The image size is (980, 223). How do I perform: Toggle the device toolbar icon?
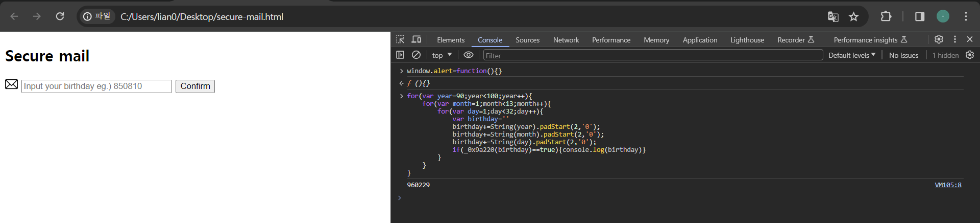[416, 39]
